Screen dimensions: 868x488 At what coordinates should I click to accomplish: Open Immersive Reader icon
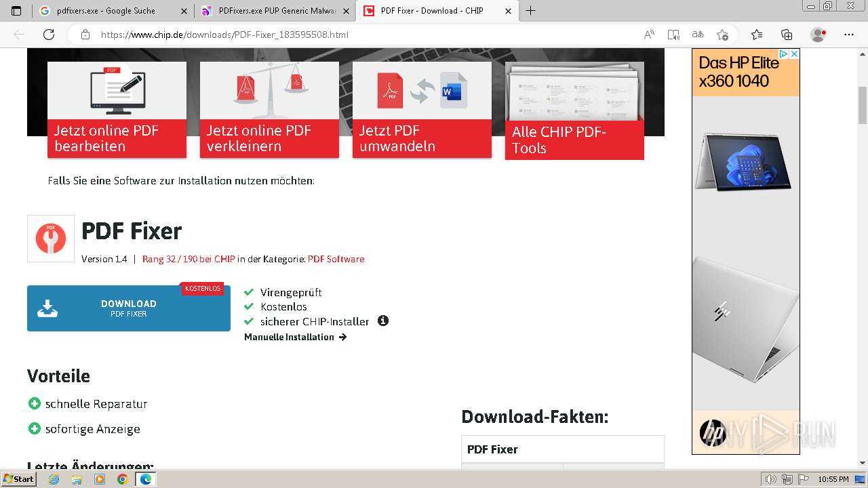pos(673,35)
